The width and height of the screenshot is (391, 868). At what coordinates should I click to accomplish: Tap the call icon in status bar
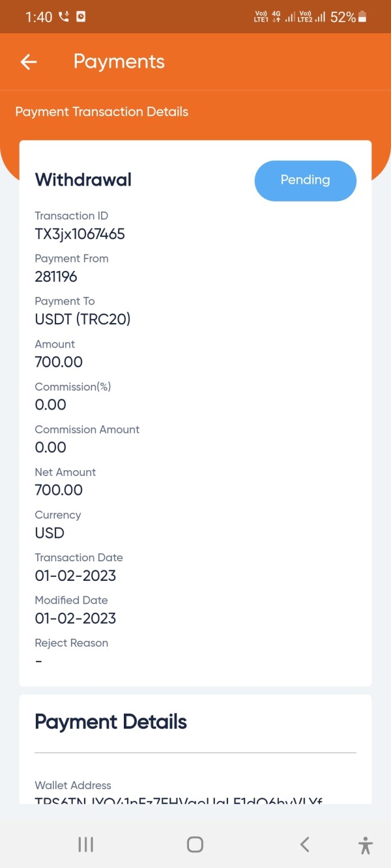click(x=64, y=17)
